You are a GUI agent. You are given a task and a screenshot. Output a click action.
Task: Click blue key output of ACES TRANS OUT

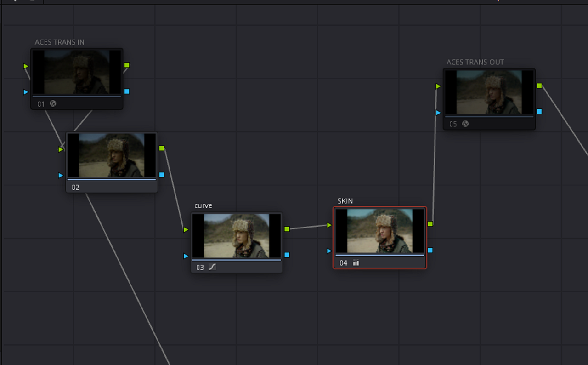(x=539, y=111)
